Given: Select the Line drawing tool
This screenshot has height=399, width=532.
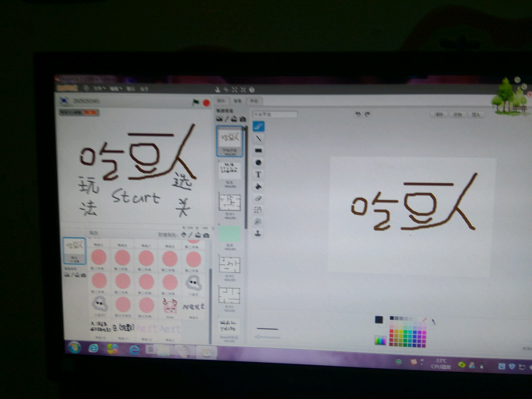Looking at the screenshot, I should (258, 138).
